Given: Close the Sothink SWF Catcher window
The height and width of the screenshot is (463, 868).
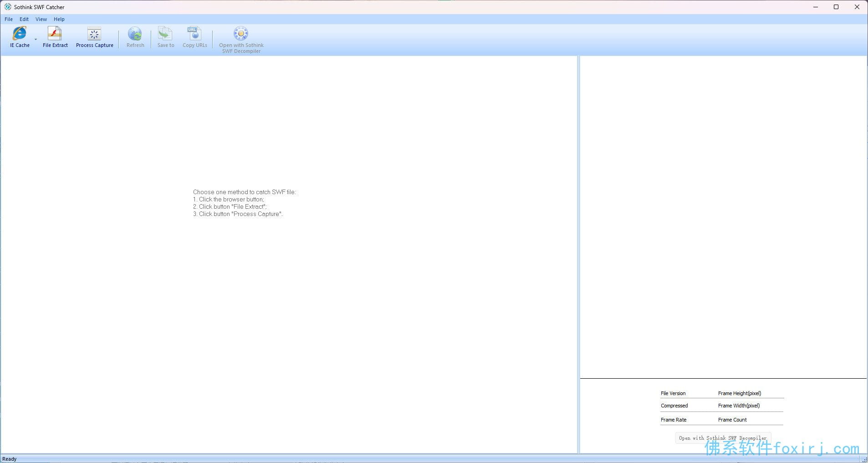Looking at the screenshot, I should pyautogui.click(x=857, y=7).
